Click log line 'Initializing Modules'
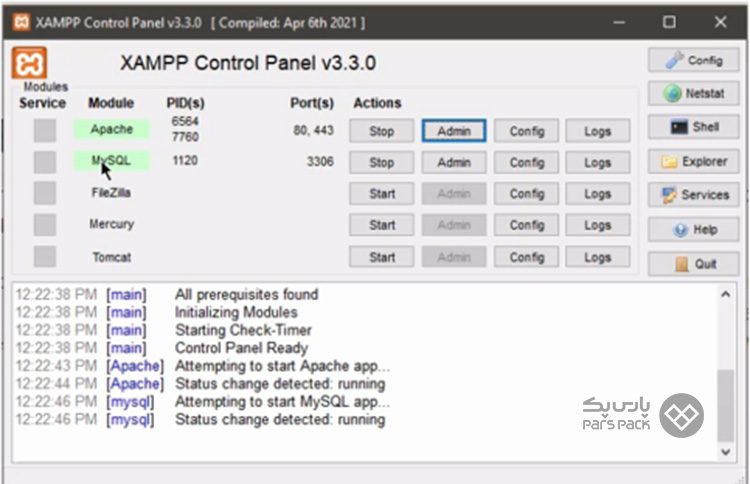The image size is (750, 484). pyautogui.click(x=236, y=312)
